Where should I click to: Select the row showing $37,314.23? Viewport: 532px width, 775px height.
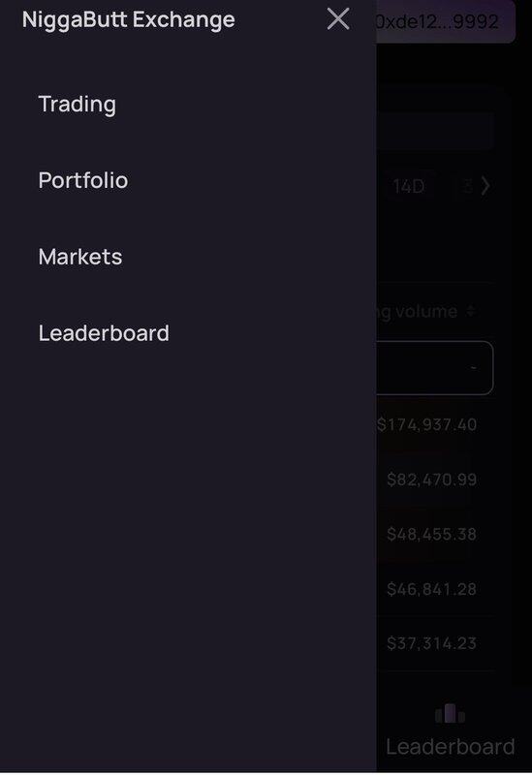[435, 643]
